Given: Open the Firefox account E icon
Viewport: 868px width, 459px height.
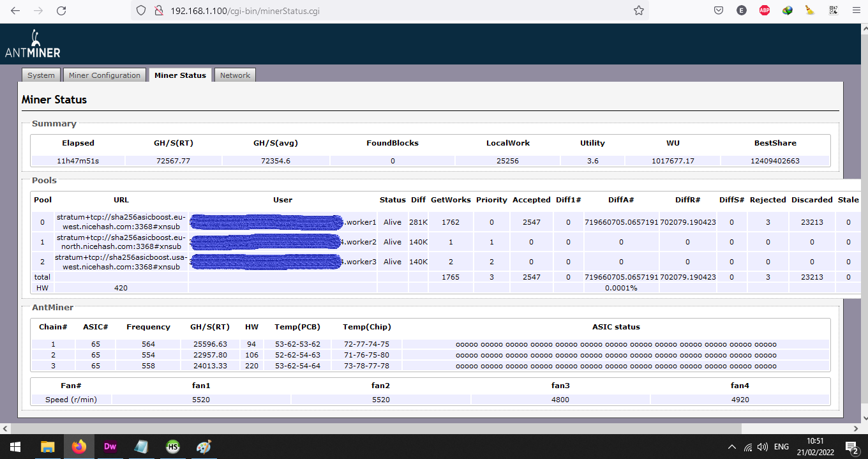Looking at the screenshot, I should (x=741, y=11).
